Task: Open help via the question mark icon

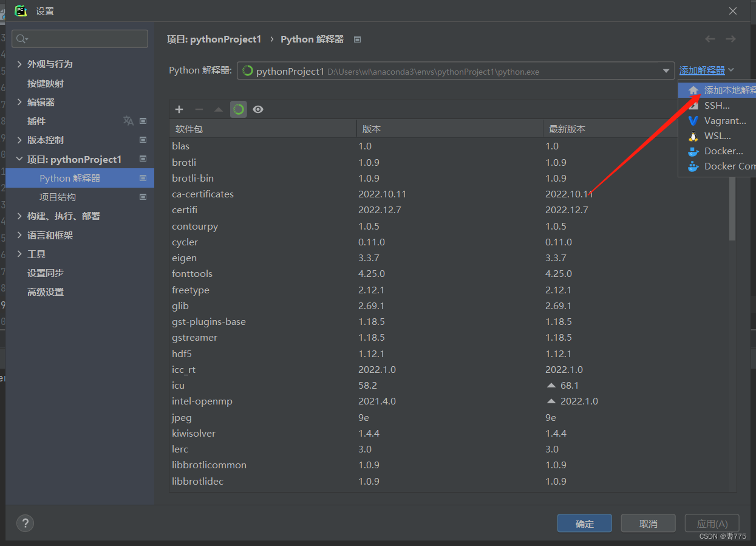Action: [x=25, y=523]
